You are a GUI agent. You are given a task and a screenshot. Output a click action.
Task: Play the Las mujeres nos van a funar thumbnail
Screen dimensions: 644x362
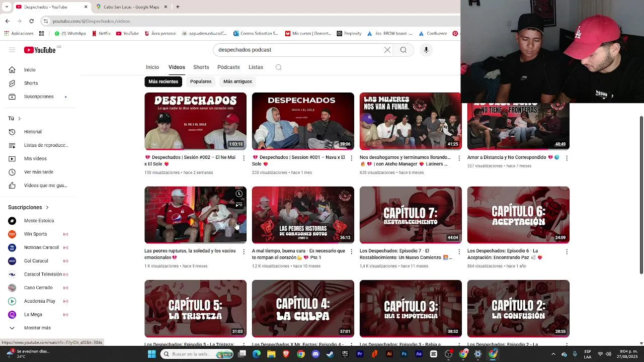411,121
